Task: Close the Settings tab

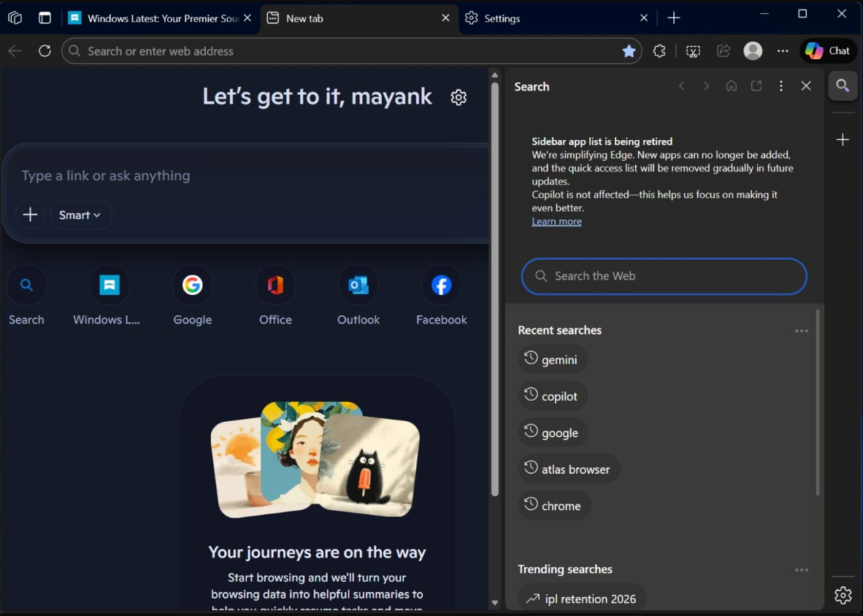Action: [x=644, y=18]
